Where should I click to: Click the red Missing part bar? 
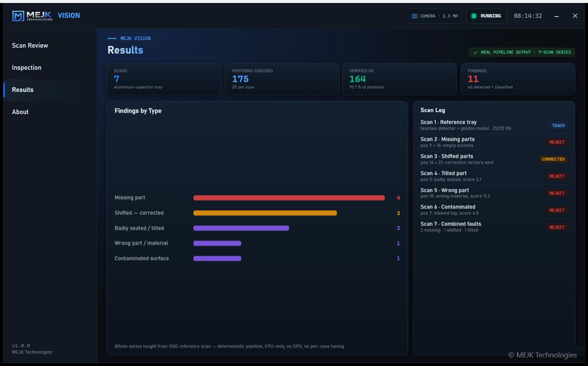[x=289, y=198]
